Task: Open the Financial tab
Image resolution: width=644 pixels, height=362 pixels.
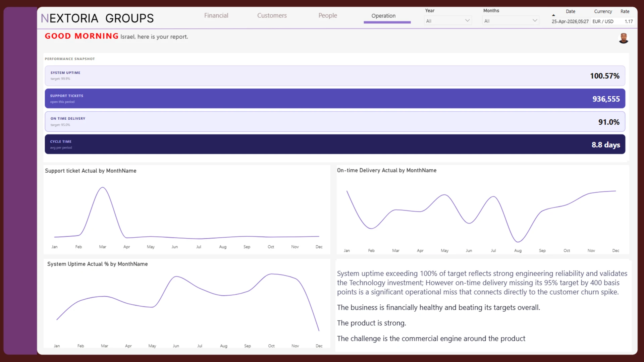Action: coord(216,15)
